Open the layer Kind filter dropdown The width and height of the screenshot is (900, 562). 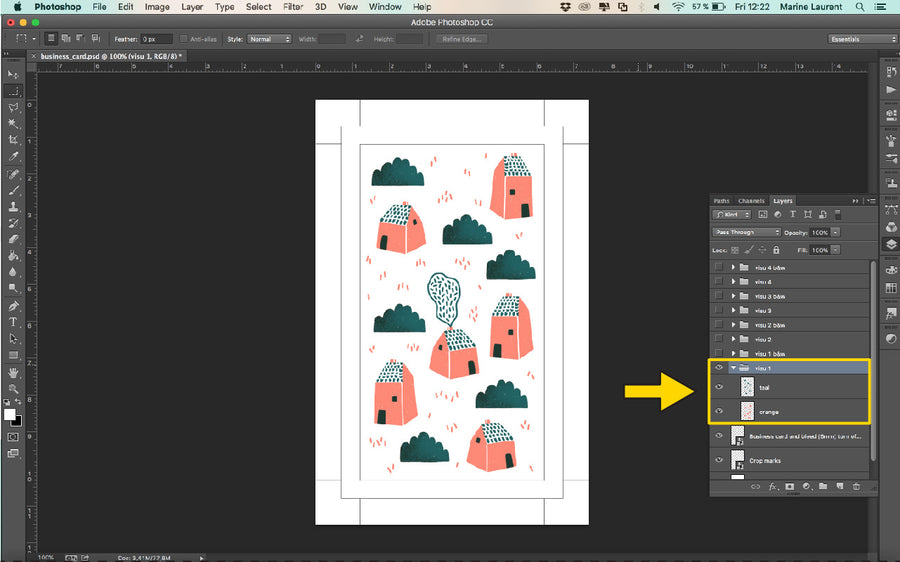732,214
